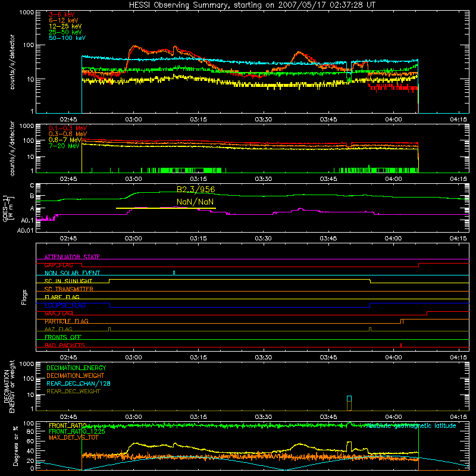
Task: Select the 12-25 keV legend label
Action: [x=65, y=26]
